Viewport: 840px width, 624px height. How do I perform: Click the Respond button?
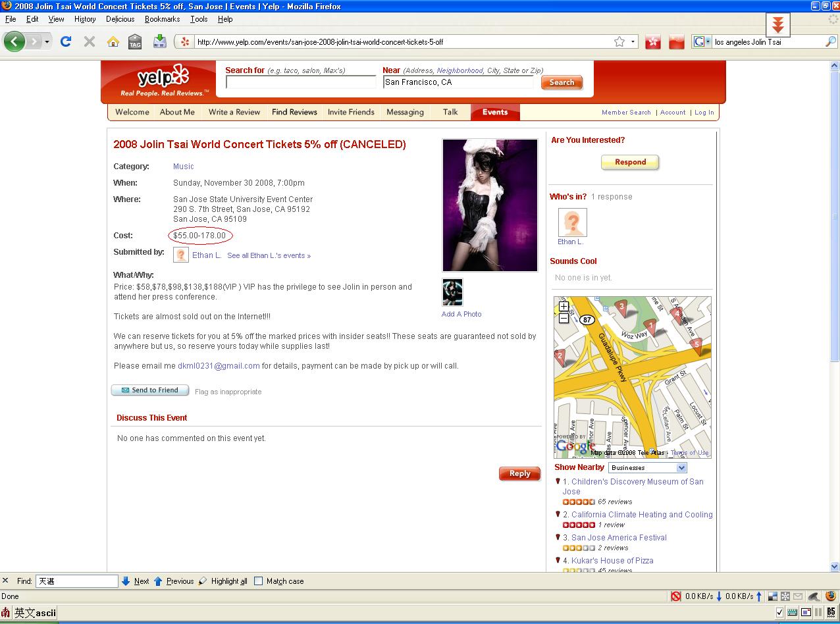click(x=630, y=162)
